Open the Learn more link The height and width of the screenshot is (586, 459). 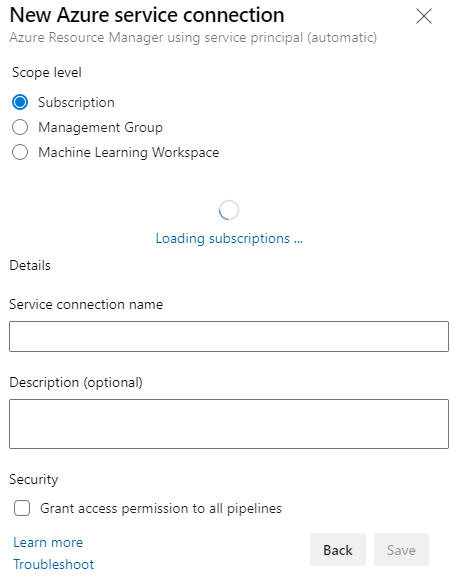48,542
